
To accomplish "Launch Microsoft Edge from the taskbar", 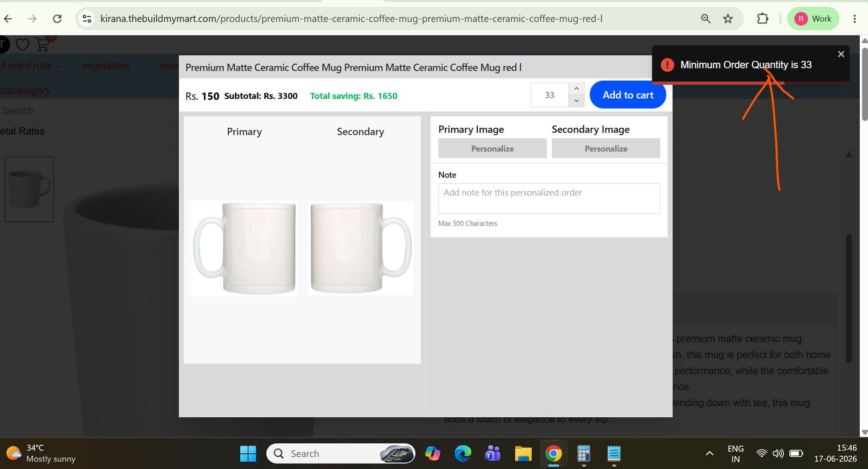I will pos(463,454).
